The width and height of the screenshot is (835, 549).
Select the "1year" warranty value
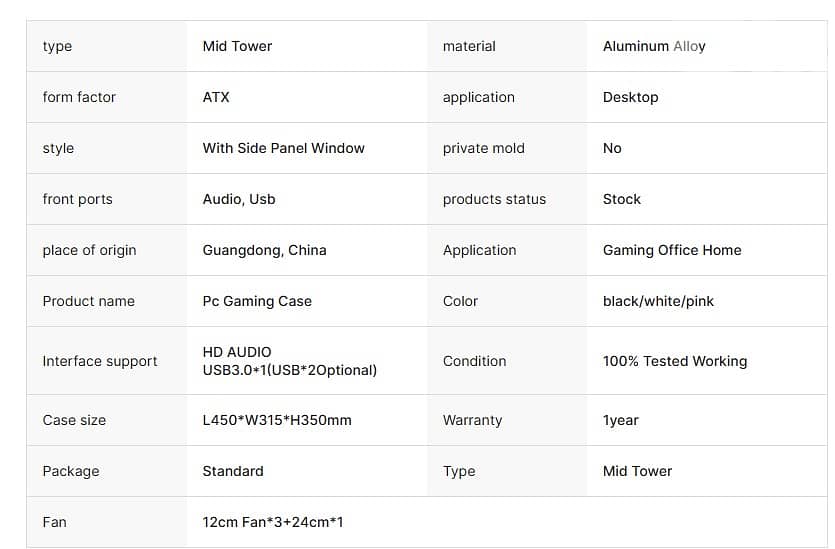(620, 420)
